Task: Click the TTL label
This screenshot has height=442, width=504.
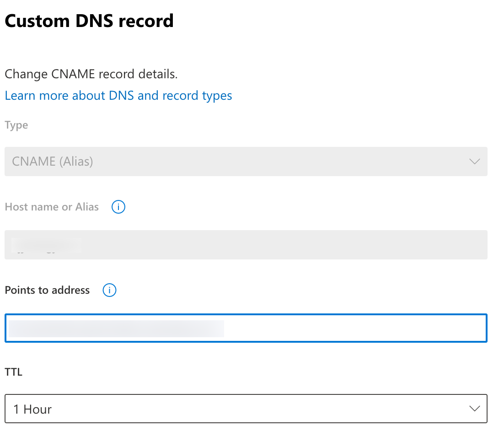Action: [13, 372]
